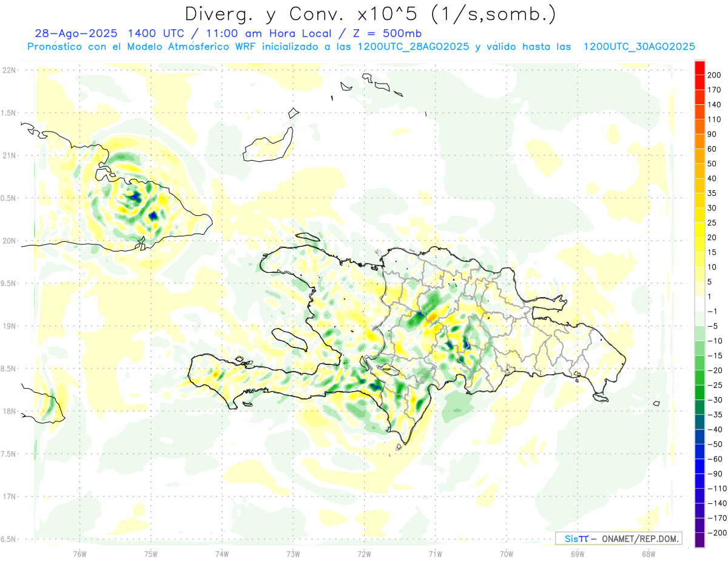728x562 pixels.
Task: Click the initialization time '1200UTC_28AGO2025'
Action: (x=413, y=47)
